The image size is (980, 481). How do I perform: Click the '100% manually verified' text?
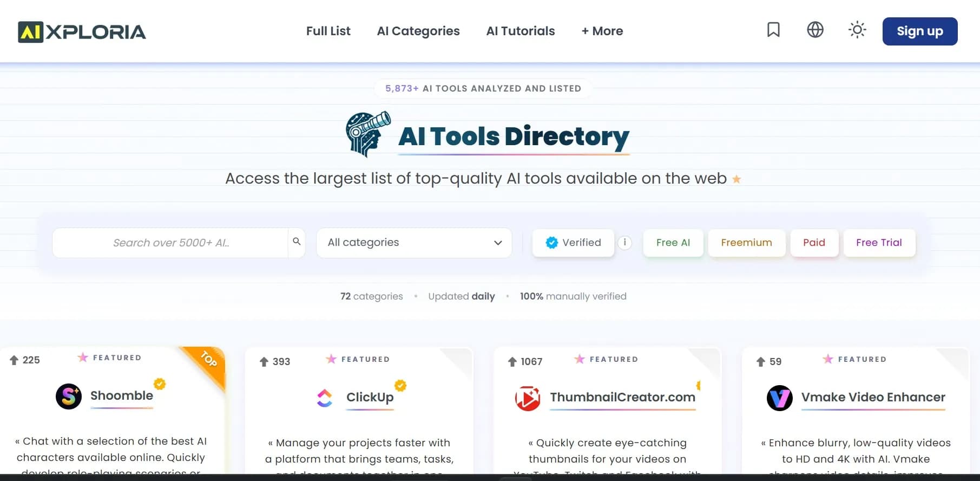(573, 296)
